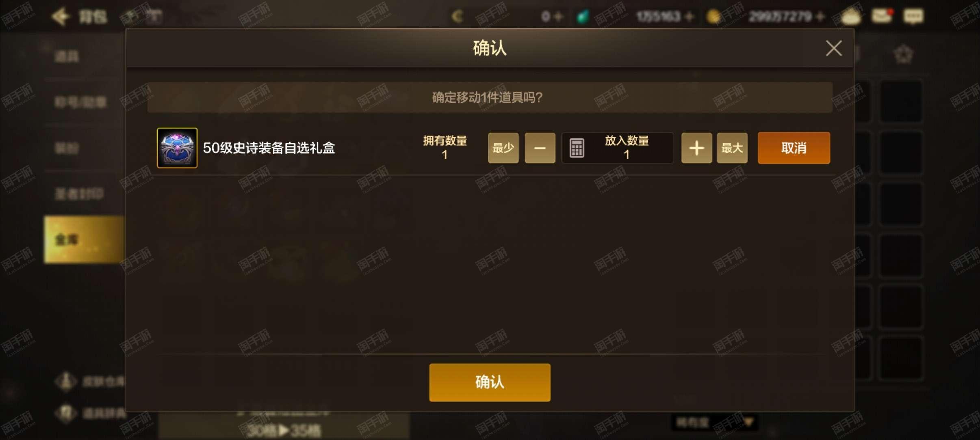Tap the 50级史诗装备自选礼盒 item icon
Image resolution: width=980 pixels, height=440 pixels.
[177, 148]
